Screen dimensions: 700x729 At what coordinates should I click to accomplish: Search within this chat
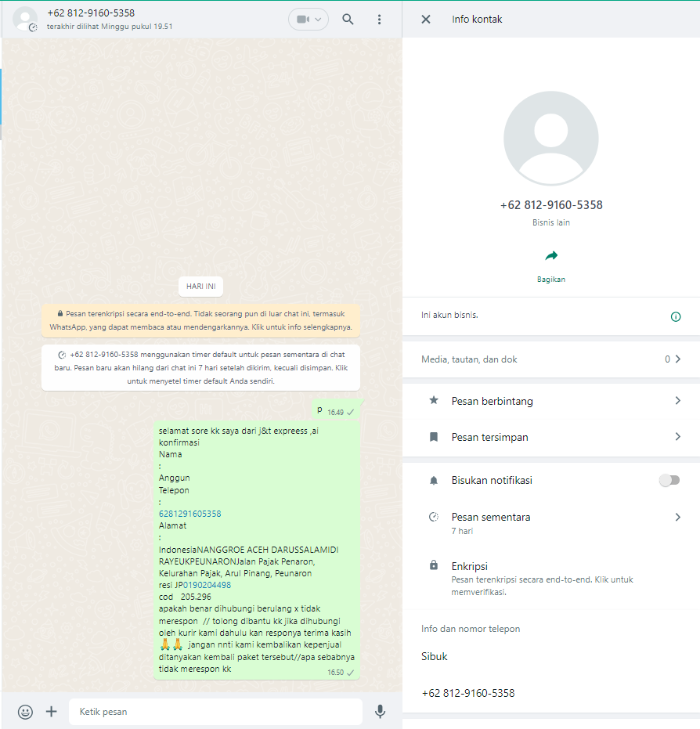pos(348,19)
